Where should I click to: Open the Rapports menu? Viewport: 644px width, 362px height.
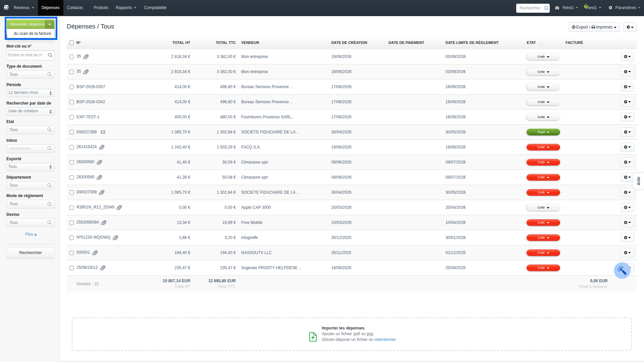pos(126,8)
